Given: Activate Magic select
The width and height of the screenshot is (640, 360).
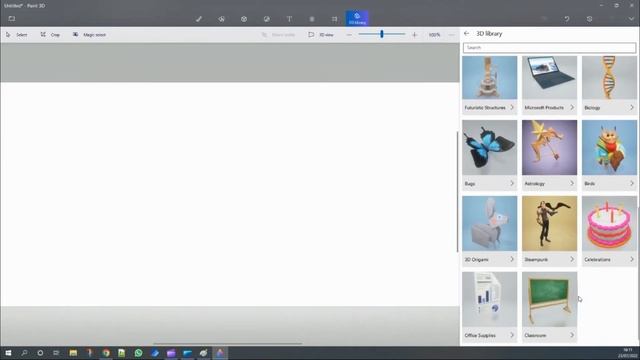Looking at the screenshot, I should click(x=89, y=35).
